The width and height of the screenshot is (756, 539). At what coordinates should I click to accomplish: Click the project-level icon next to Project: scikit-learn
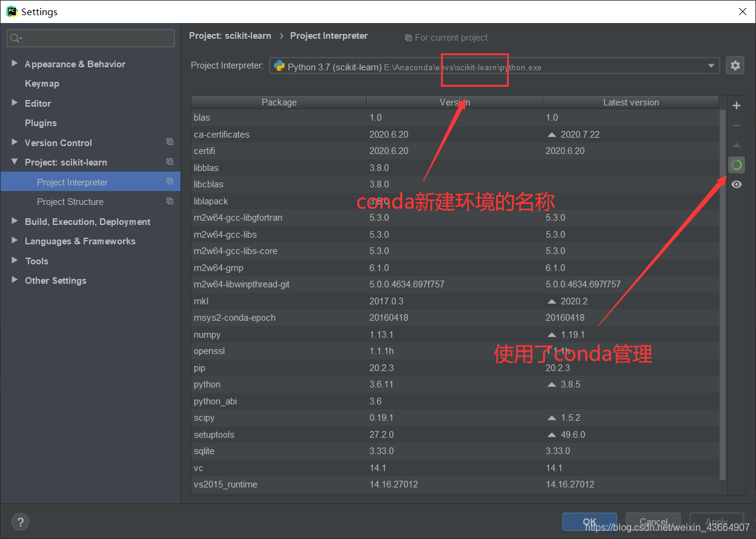click(170, 162)
